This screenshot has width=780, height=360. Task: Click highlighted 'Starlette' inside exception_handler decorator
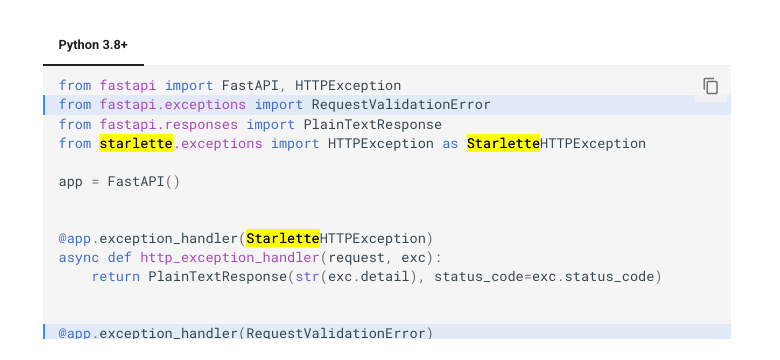pos(283,239)
